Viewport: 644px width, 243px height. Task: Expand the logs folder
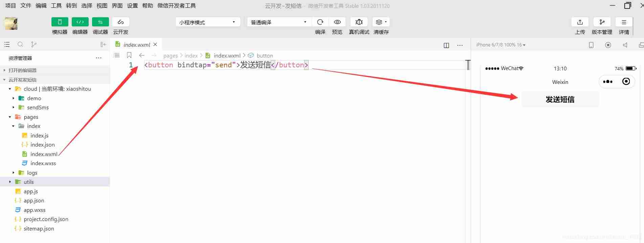(x=55, y=173)
